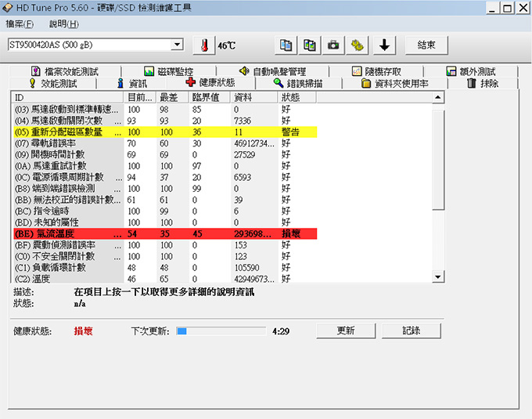
Task: Select the (BF) 震動偵測錯誤率 row
Action: click(165, 245)
